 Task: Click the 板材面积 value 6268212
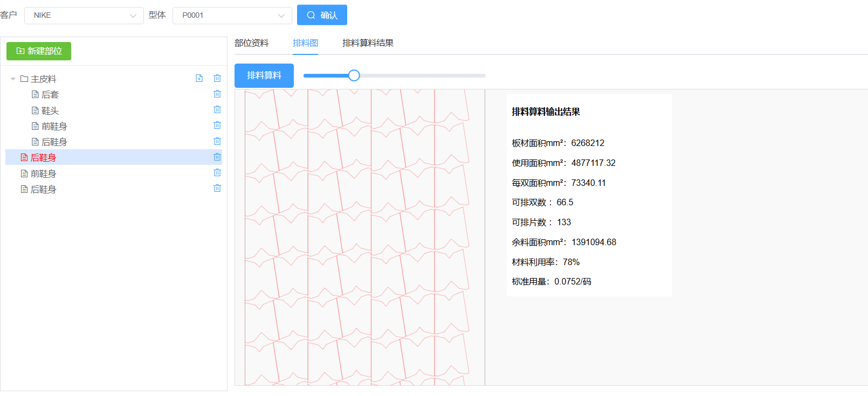coord(588,143)
